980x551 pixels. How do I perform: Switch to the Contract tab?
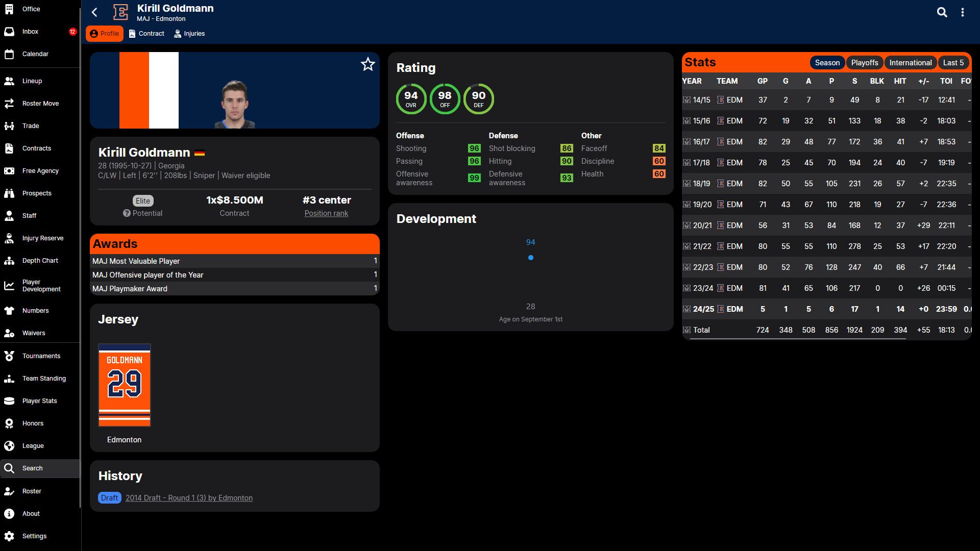click(147, 33)
